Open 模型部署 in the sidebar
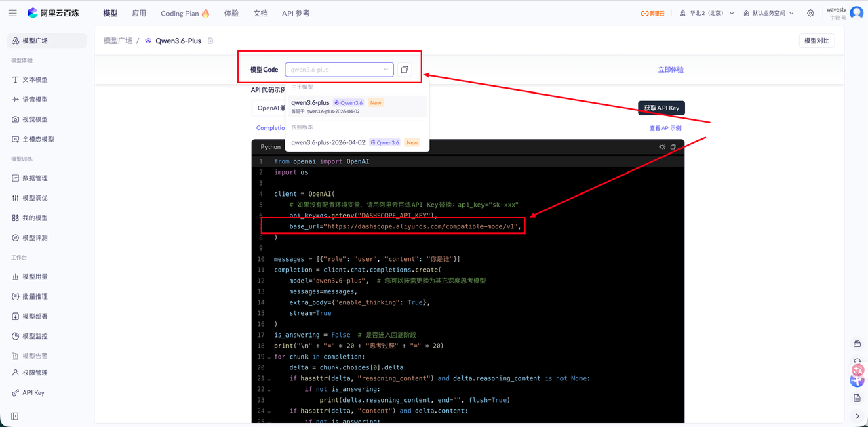 coord(47,317)
